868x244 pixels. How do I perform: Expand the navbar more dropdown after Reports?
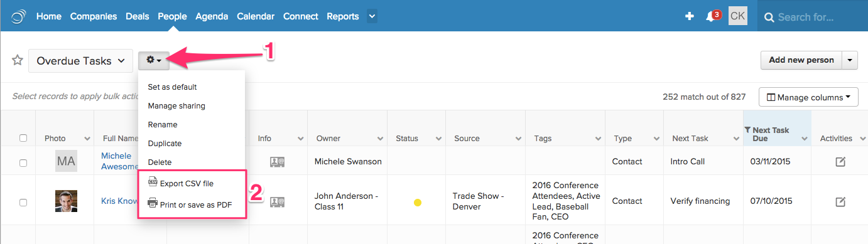tap(372, 16)
